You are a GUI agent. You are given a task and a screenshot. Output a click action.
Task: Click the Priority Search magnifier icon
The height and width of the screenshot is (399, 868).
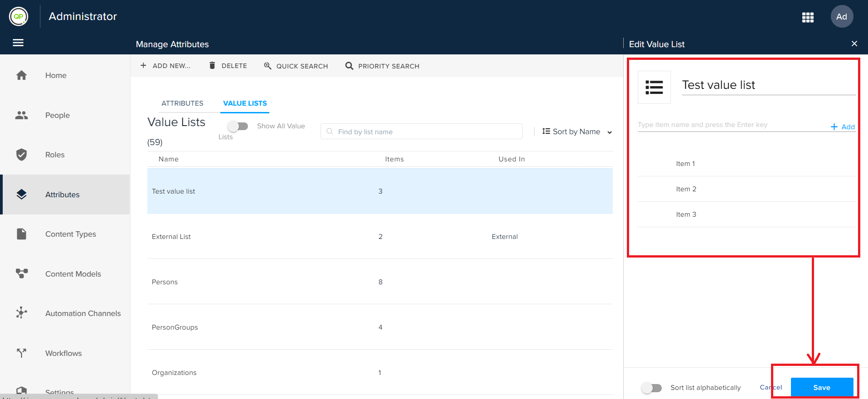point(349,66)
